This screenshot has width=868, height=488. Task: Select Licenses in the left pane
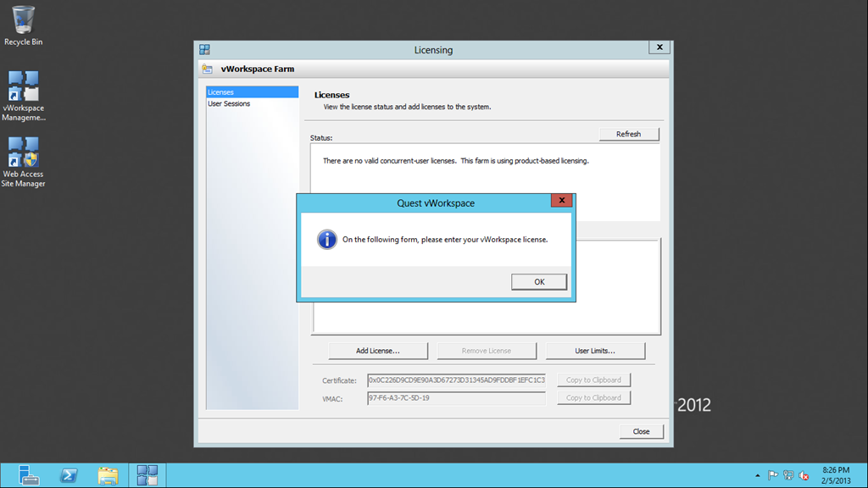(252, 92)
